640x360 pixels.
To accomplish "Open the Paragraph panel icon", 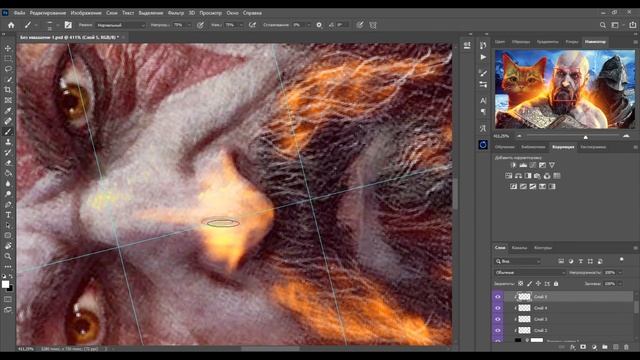I will [483, 111].
